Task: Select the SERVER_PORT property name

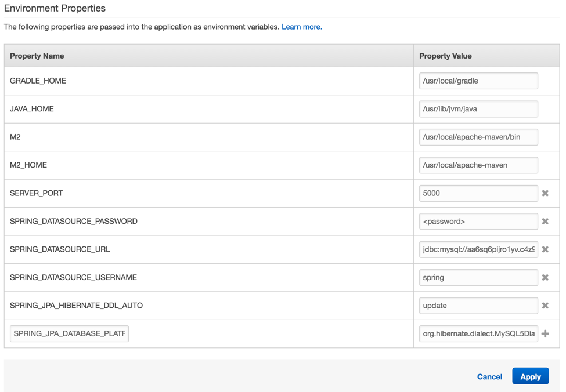Action: (36, 193)
